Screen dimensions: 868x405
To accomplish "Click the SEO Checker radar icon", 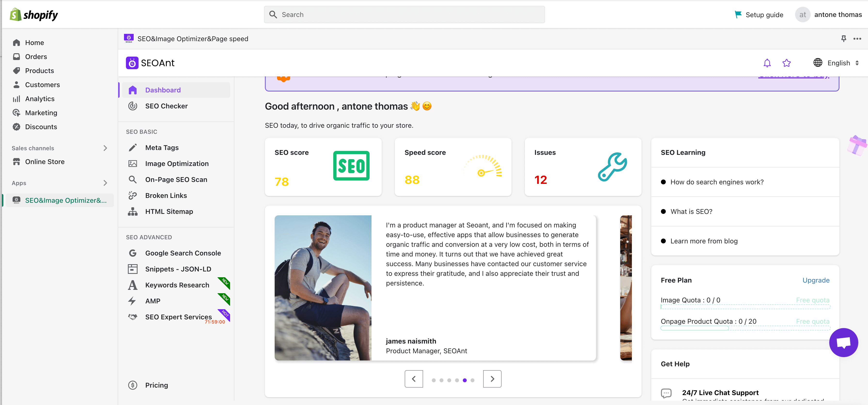I will (x=132, y=106).
